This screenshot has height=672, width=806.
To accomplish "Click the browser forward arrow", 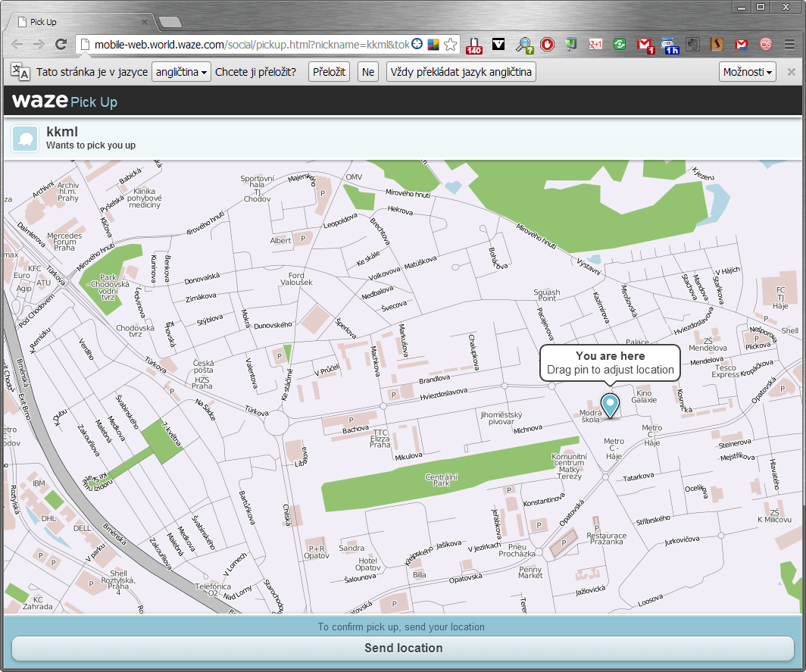I will (39, 44).
